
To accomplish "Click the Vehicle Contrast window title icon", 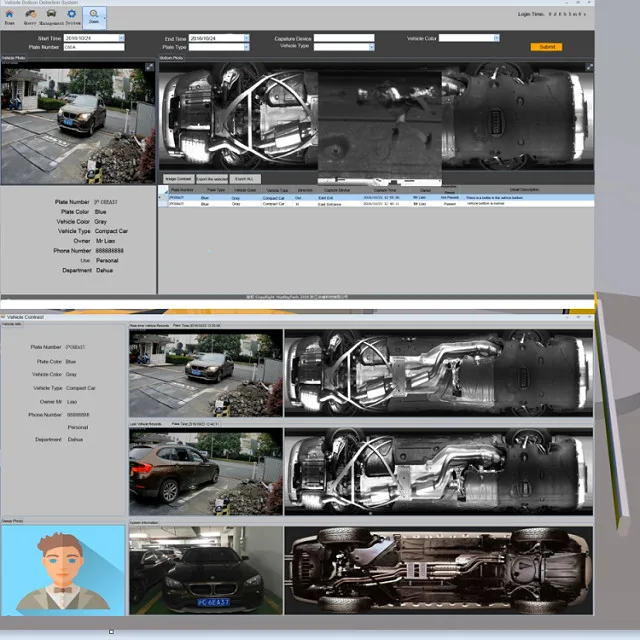I will [3, 317].
